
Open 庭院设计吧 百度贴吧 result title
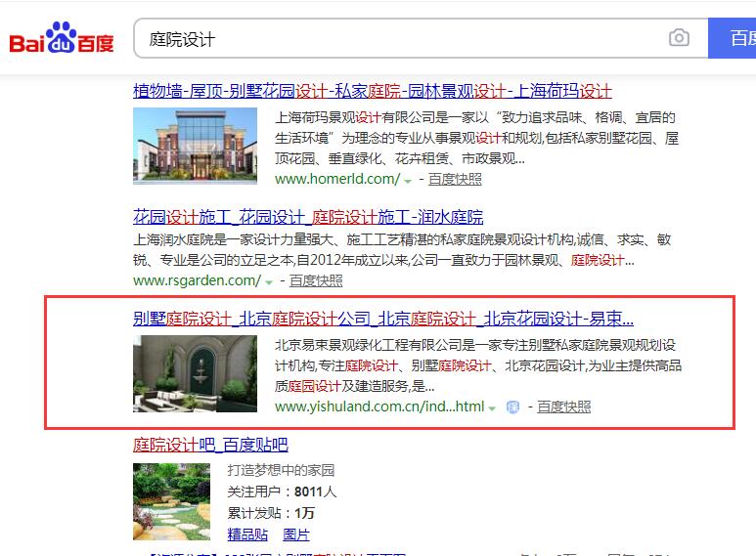coord(210,445)
